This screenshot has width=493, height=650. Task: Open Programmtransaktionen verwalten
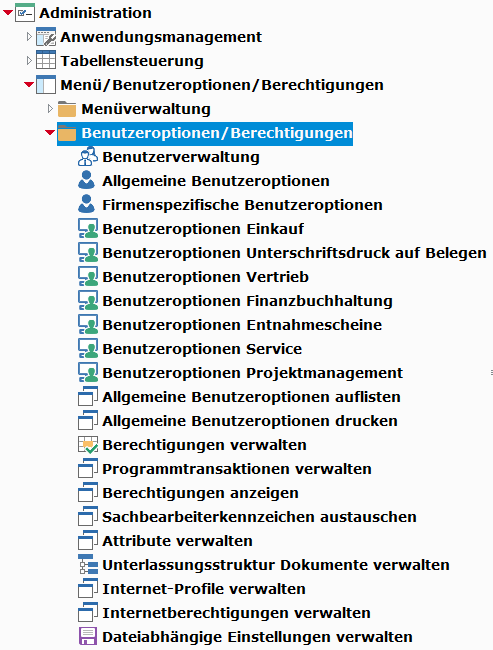(x=237, y=469)
